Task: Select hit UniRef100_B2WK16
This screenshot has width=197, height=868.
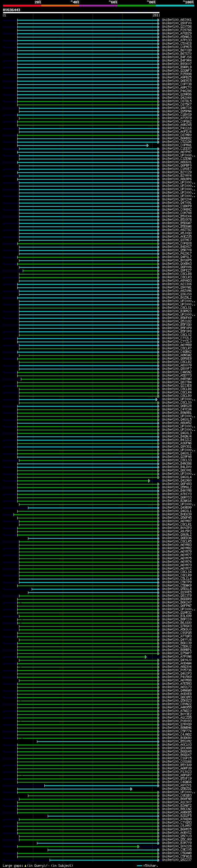Action: (x=176, y=501)
